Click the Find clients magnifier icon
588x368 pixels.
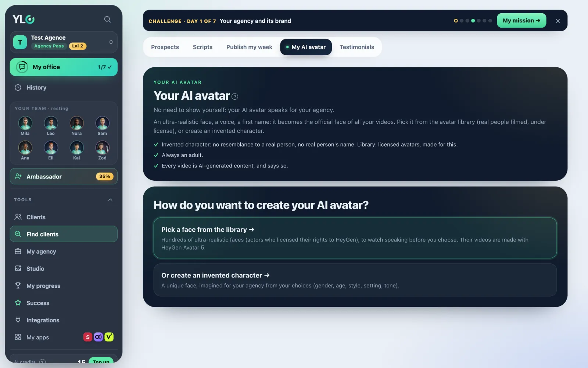click(x=18, y=234)
